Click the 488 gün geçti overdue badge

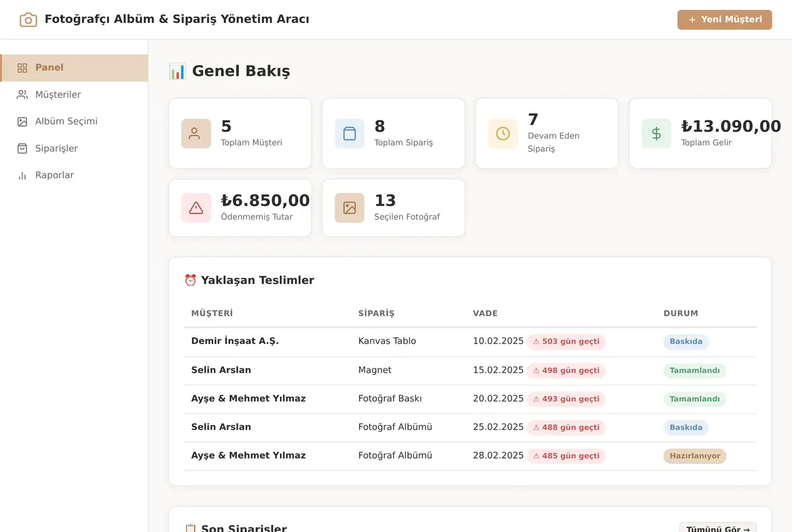566,428
